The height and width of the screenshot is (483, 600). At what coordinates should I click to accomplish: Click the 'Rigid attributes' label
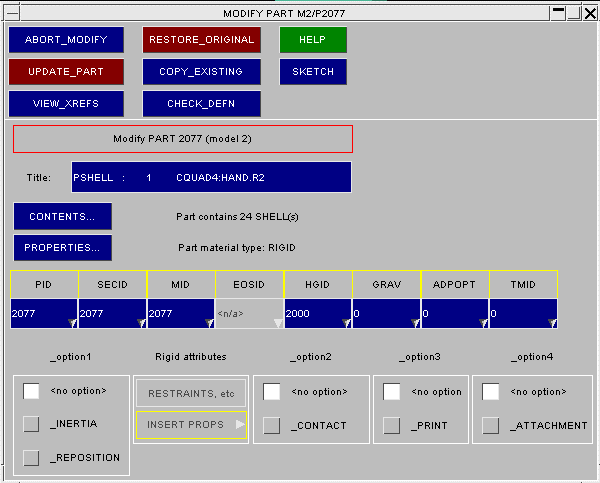(191, 357)
